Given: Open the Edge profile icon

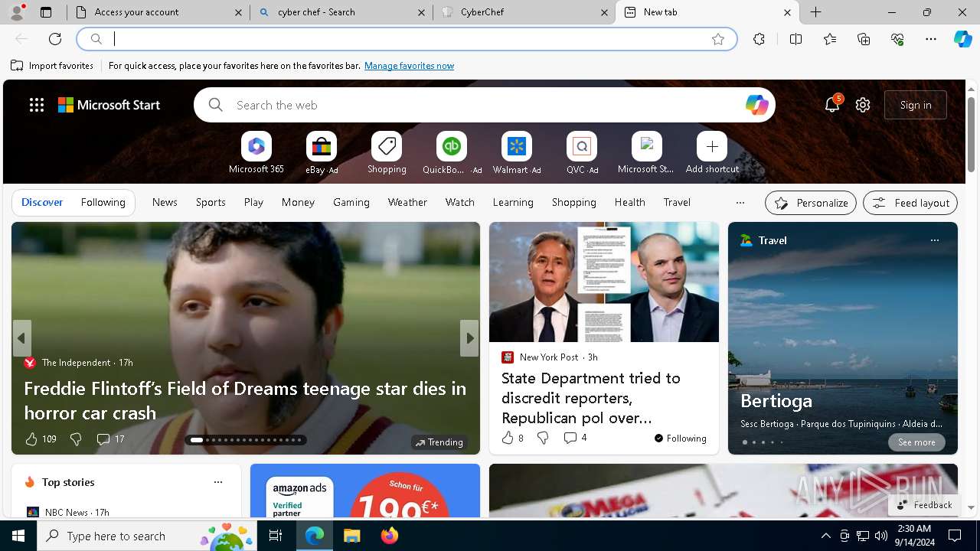Looking at the screenshot, I should (17, 12).
